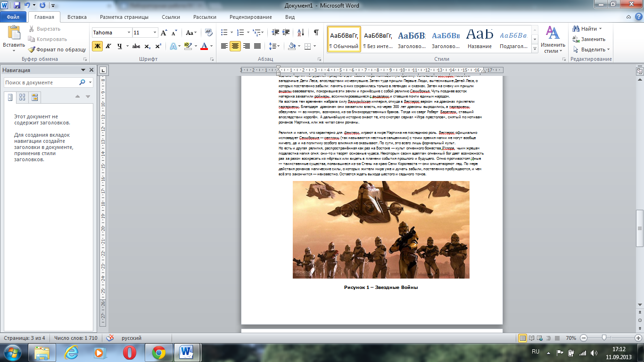Open the File (Файл) tab
The image size is (644, 362).
(x=13, y=17)
